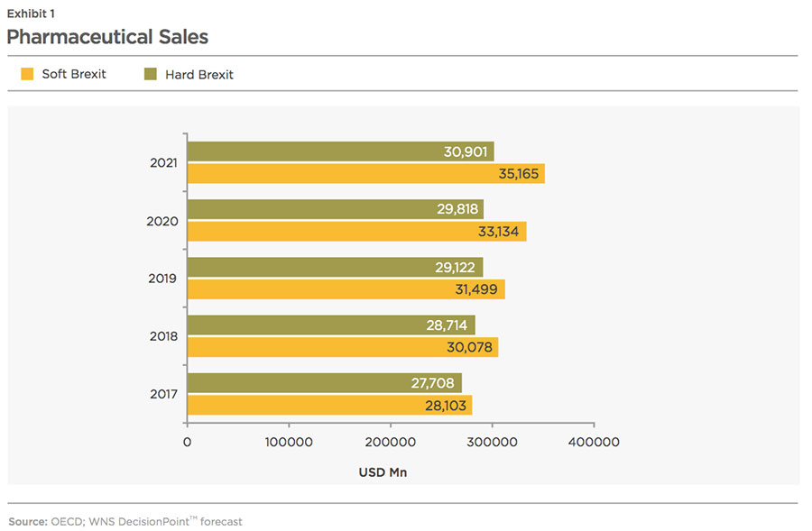The width and height of the screenshot is (812, 531).
Task: Click the 2017 year axis label
Action: pyautogui.click(x=163, y=394)
